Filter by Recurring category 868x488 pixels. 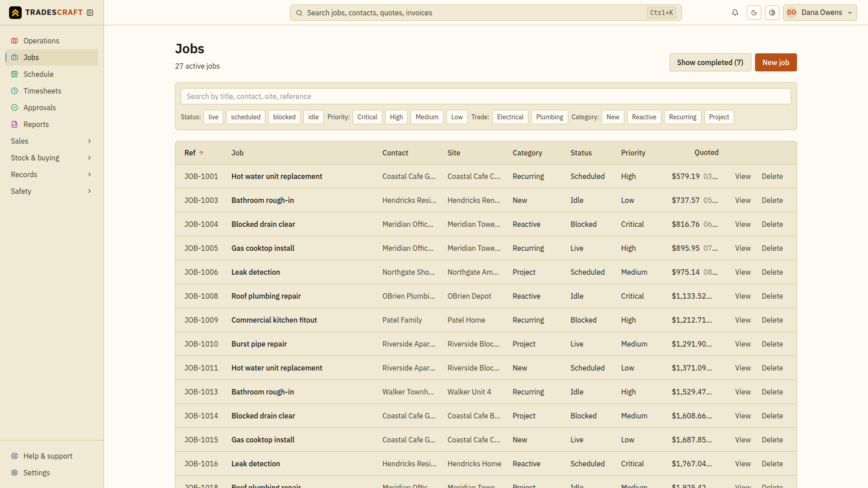(x=683, y=117)
